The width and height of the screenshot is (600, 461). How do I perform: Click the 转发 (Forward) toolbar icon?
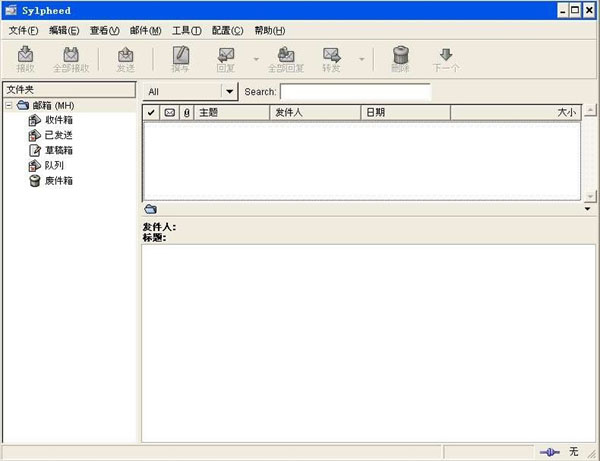[331, 59]
